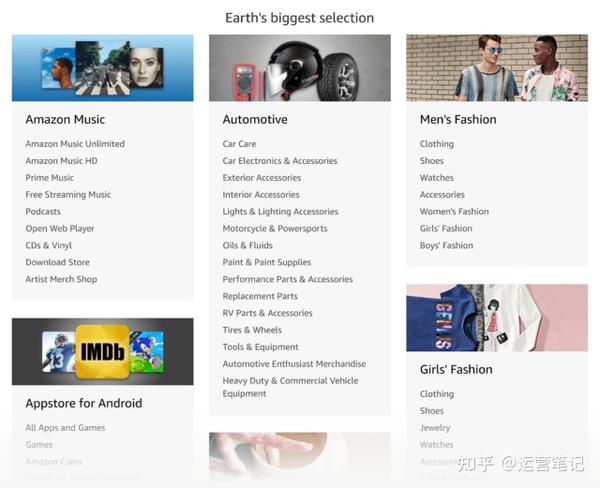Open Girls' Fashion link in Men's Fashion list
The width and height of the screenshot is (600, 488).
pos(446,228)
